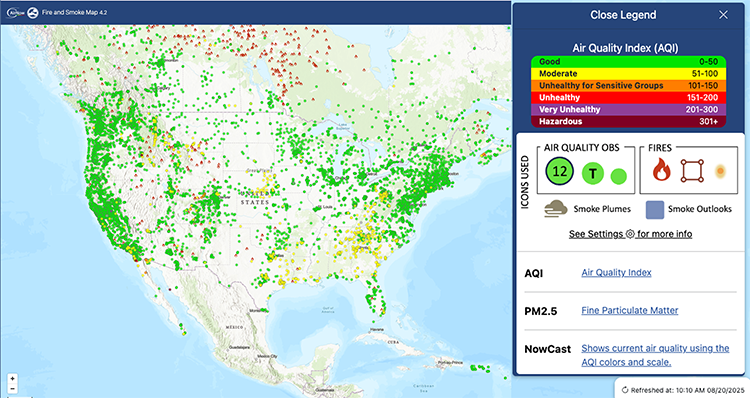Click the UNITED STATES map label
Viewport: 750px width, 398px height.
coord(254,198)
